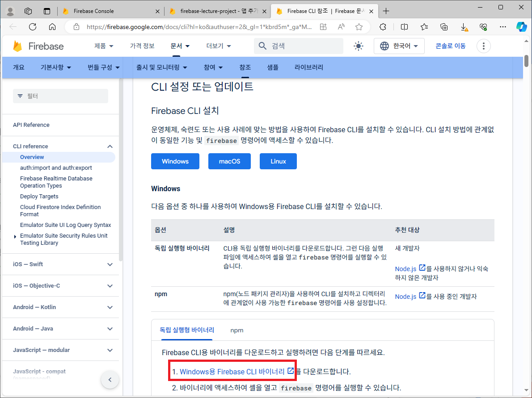Bookmark this page with star icon
Image resolution: width=532 pixels, height=398 pixels.
359,27
